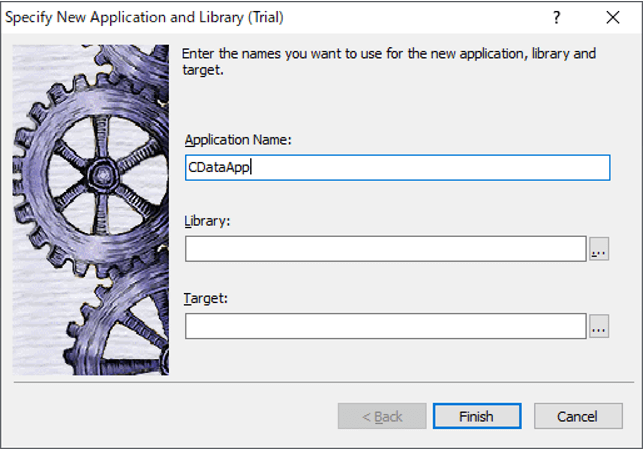Open the Library browse ellipsis button
This screenshot has width=644, height=450.
pos(598,249)
